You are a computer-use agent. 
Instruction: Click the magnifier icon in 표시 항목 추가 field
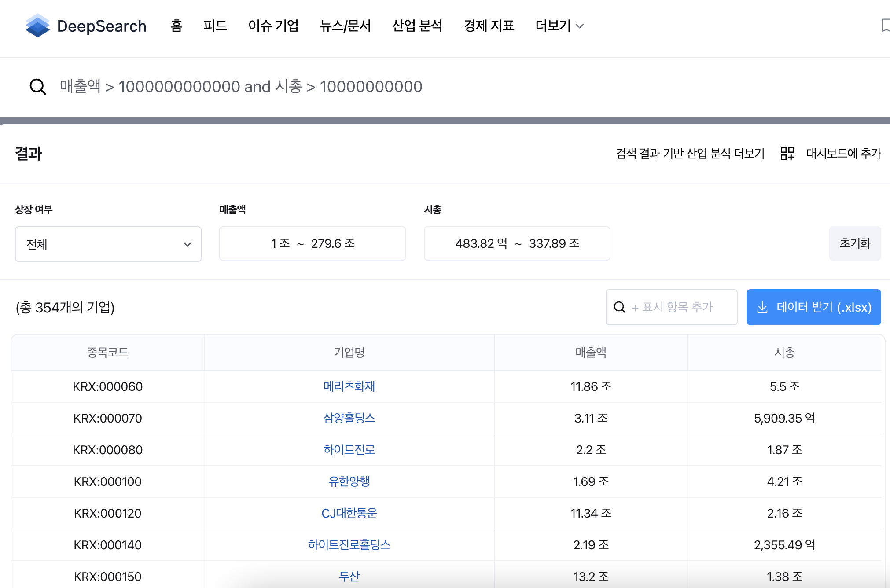[x=619, y=307]
